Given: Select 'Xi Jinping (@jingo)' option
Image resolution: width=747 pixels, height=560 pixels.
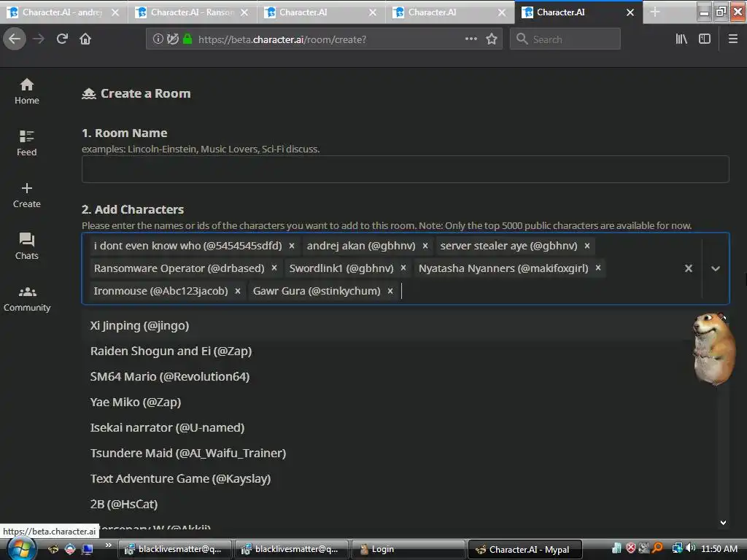Looking at the screenshot, I should tap(399, 326).
